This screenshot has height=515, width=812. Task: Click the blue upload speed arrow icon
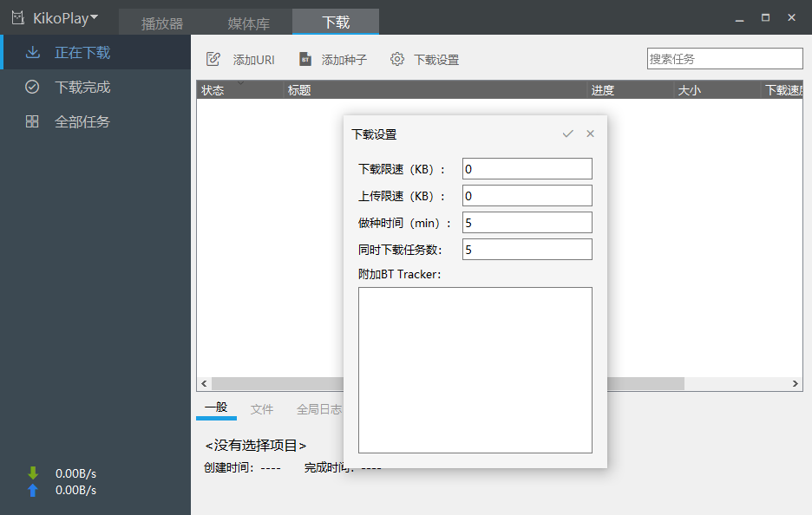pos(33,490)
